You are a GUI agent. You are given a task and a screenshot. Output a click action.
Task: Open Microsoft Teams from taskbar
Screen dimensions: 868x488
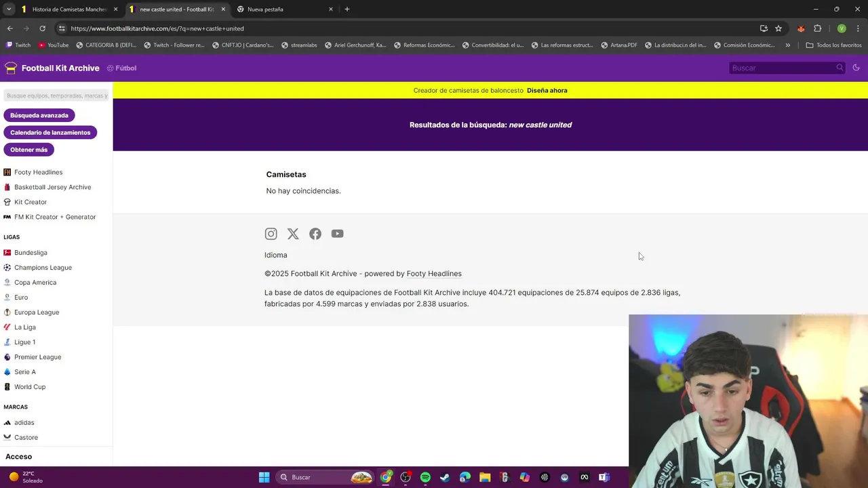pos(604,477)
